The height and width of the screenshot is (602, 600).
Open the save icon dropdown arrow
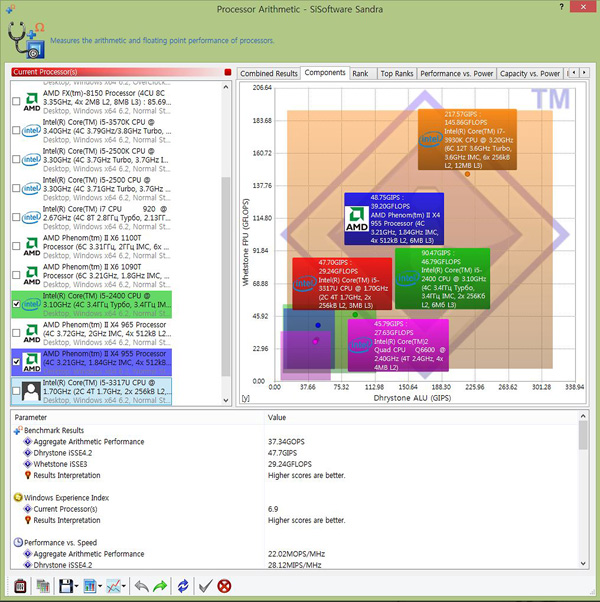click(76, 586)
